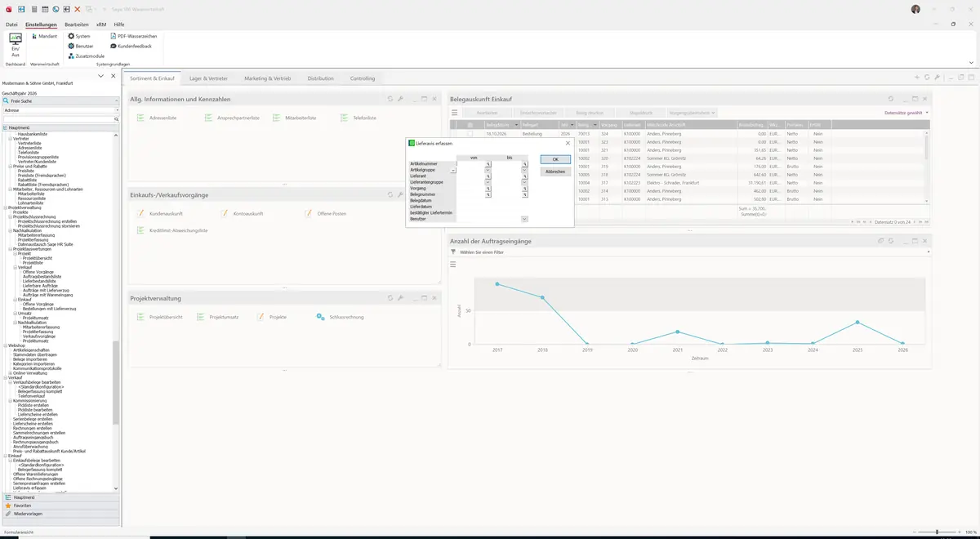
Task: Open the Bearbeiten ribbon tab
Action: 77,24
